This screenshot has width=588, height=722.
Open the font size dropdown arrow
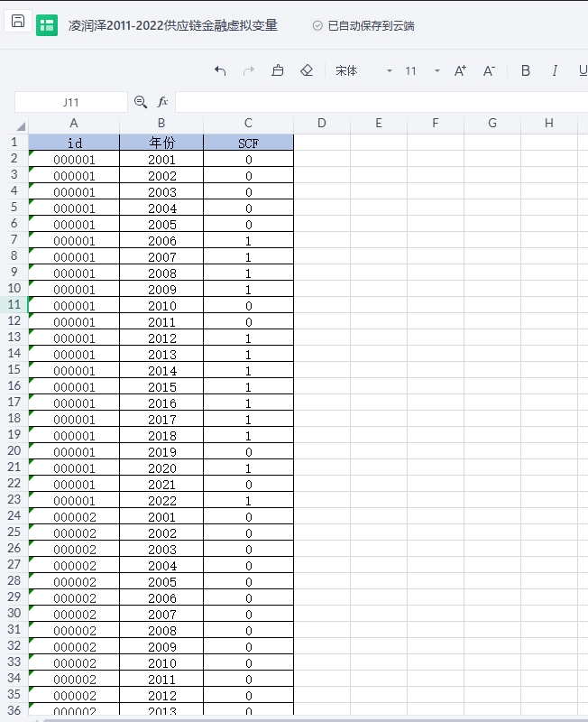pos(437,71)
